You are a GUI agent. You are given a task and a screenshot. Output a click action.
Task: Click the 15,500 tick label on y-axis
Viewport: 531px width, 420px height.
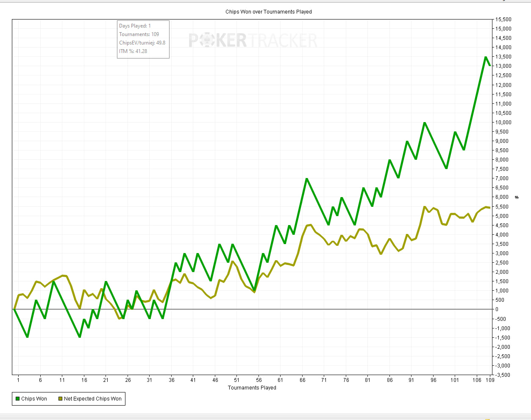pyautogui.click(x=503, y=19)
